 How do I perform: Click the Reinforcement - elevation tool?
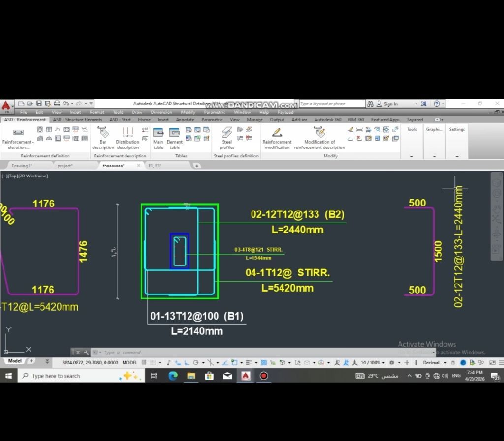point(18,137)
